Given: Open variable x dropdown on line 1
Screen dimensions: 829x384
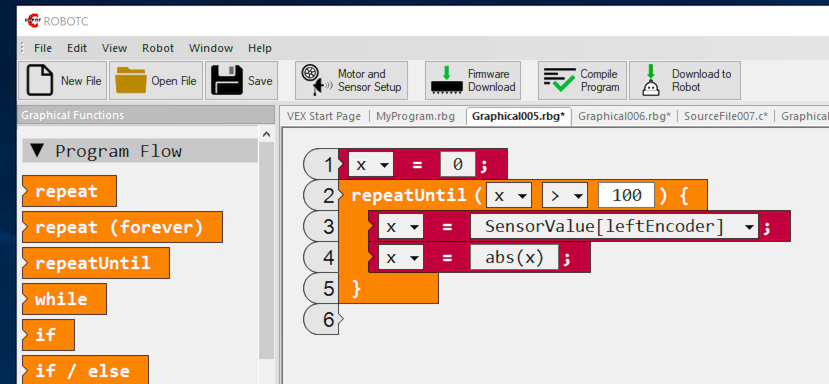Looking at the screenshot, I should point(371,165).
